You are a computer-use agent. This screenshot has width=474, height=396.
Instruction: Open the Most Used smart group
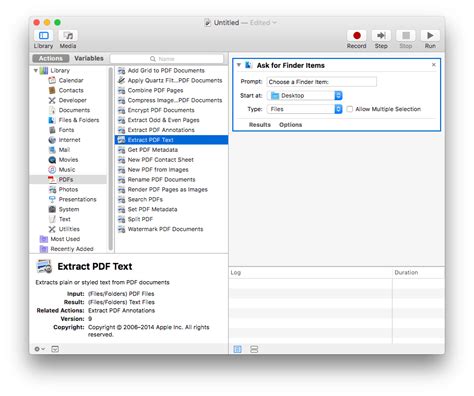tap(65, 239)
